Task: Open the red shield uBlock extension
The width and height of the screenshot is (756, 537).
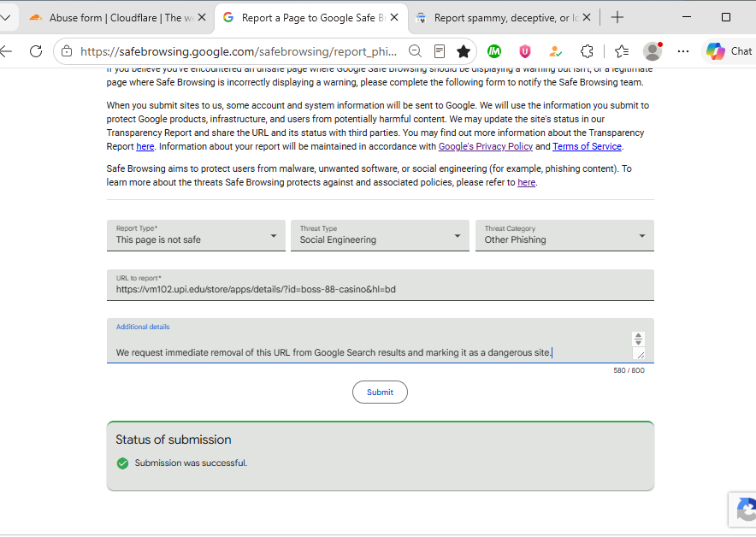Action: [525, 51]
